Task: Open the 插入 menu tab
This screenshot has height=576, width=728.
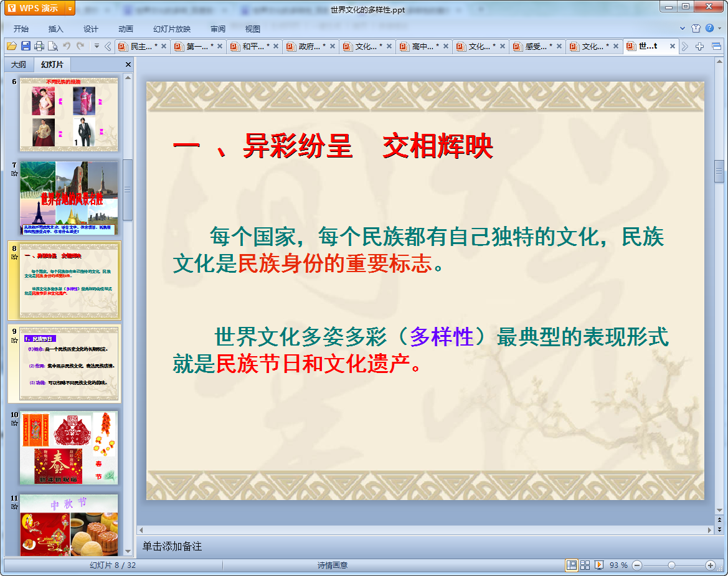Action: click(x=55, y=29)
